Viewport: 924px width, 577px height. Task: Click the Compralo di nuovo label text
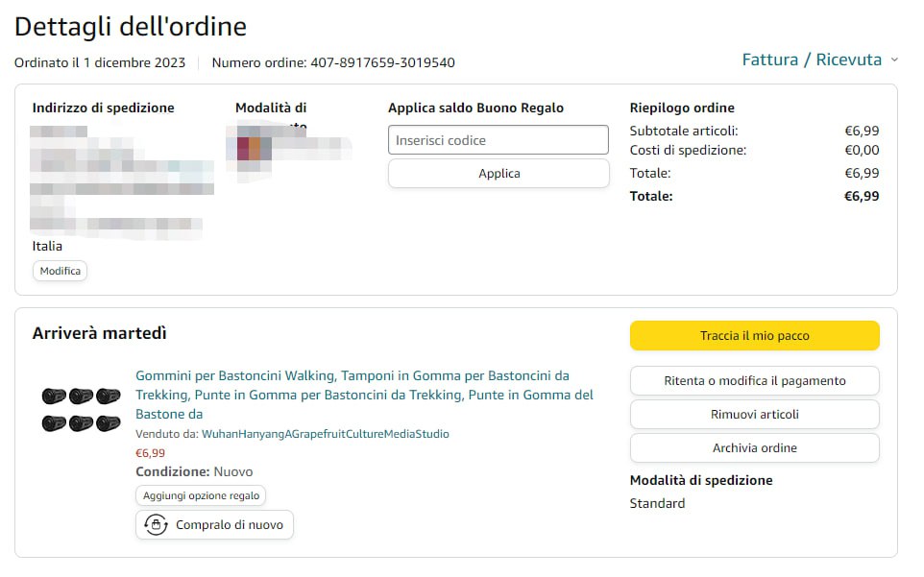click(x=229, y=525)
